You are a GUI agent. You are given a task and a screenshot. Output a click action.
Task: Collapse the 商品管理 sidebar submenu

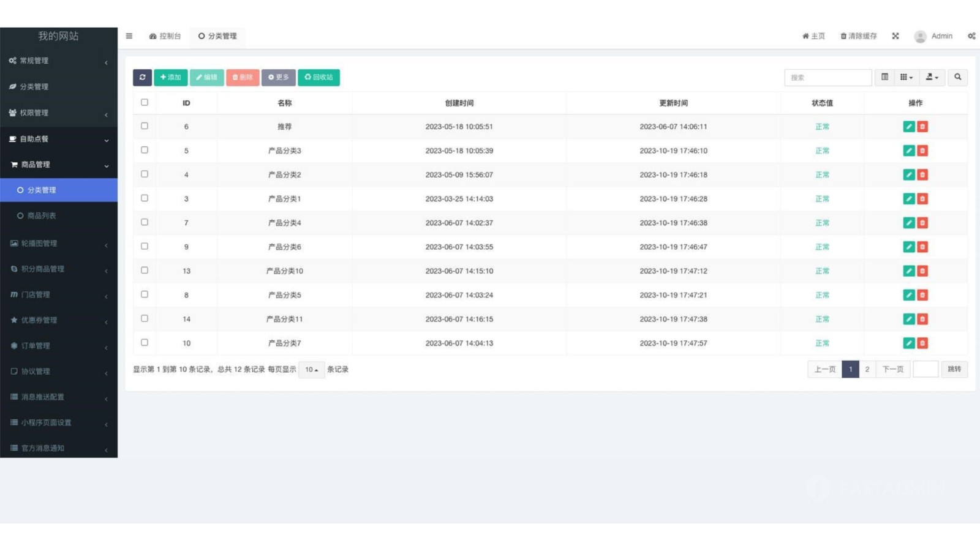coord(59,165)
